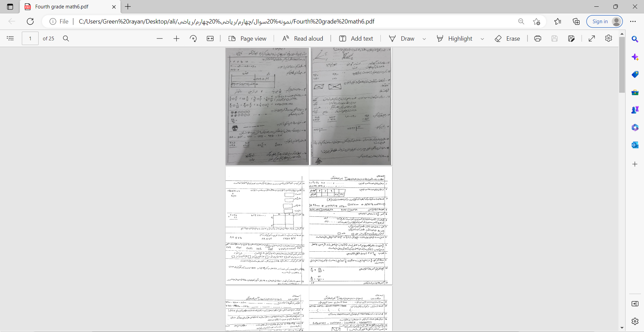Screen dimensions: 644x332
Task: Enter full screen mode
Action: coord(592,39)
